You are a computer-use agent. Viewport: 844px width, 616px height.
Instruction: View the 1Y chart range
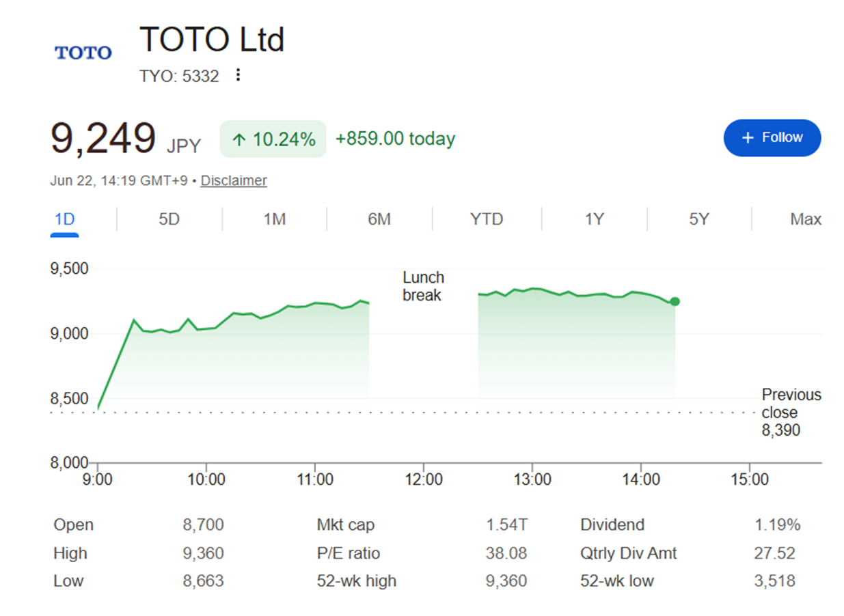coord(595,219)
